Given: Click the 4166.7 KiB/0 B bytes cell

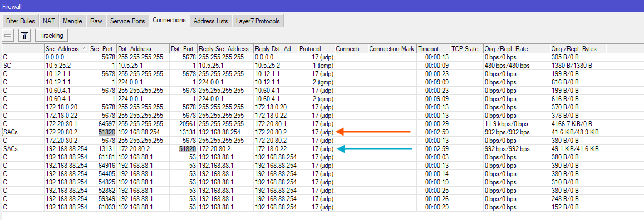Looking at the screenshot, I should point(578,123).
